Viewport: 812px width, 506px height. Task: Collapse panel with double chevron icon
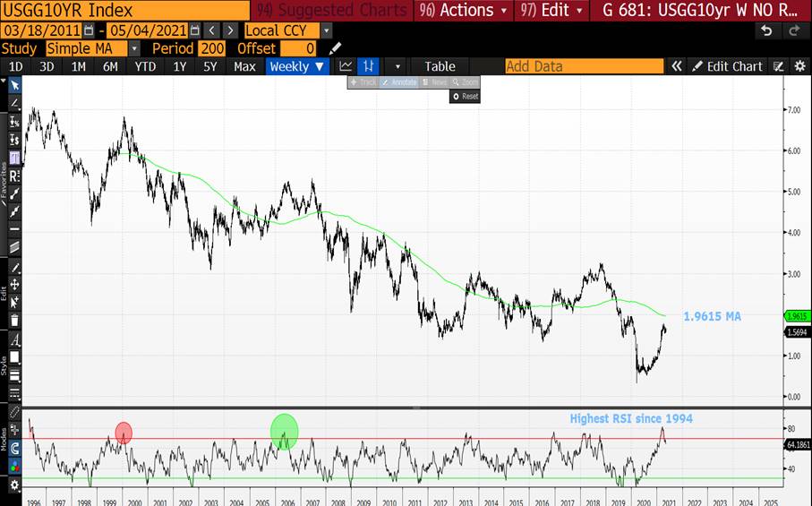[x=676, y=66]
